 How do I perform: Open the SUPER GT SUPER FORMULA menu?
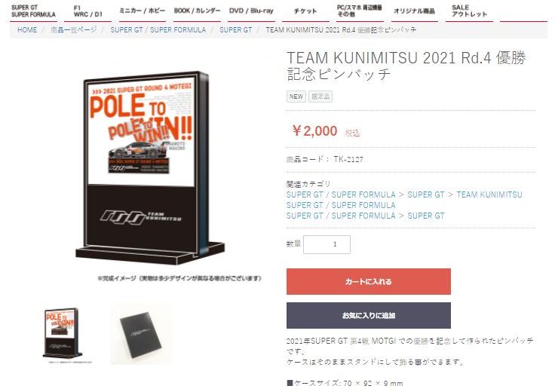pos(33,11)
